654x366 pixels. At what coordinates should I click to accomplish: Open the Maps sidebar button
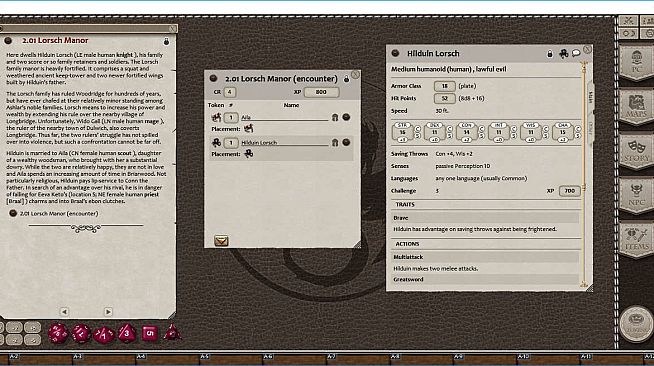click(x=636, y=107)
